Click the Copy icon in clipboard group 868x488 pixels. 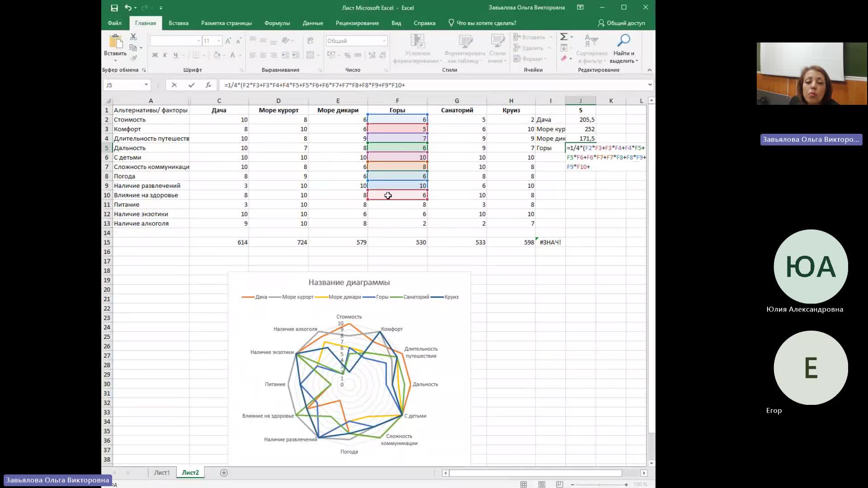(133, 47)
